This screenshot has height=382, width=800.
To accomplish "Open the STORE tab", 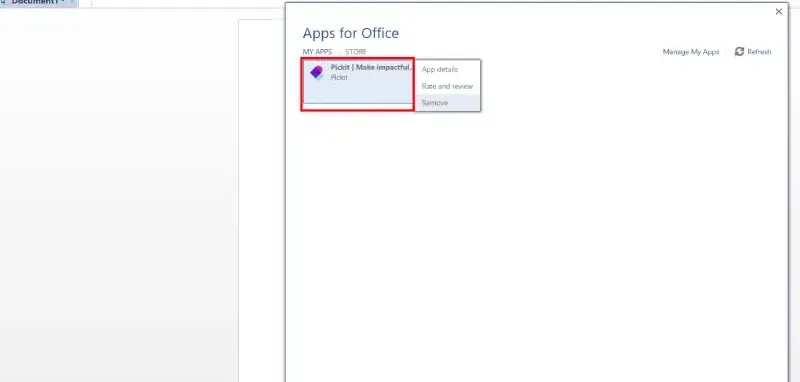I will coord(356,52).
